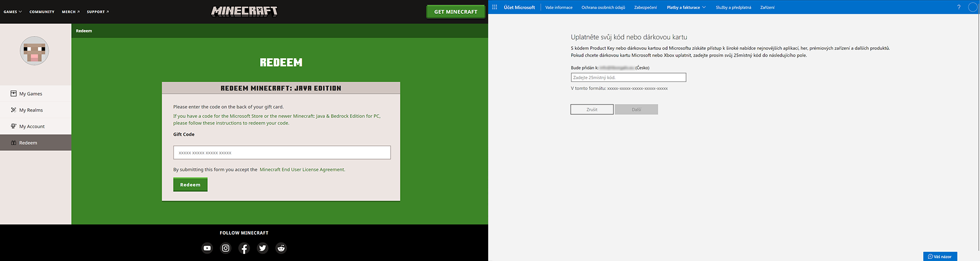
Task: Click the Další button
Action: click(x=637, y=110)
